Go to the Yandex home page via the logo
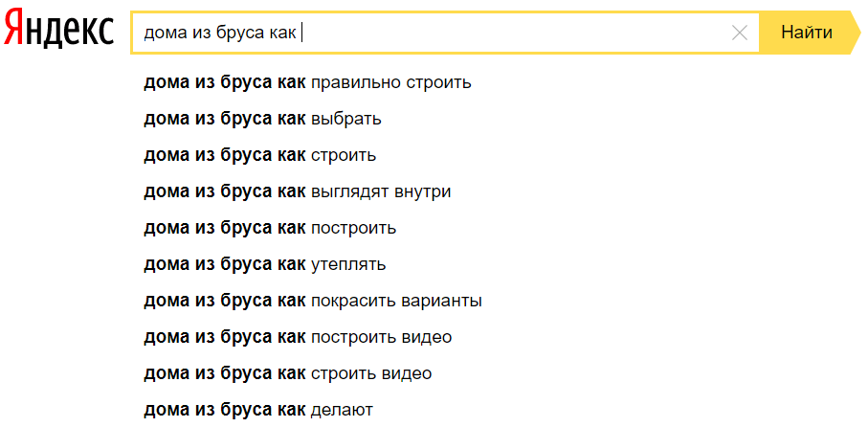 59,32
